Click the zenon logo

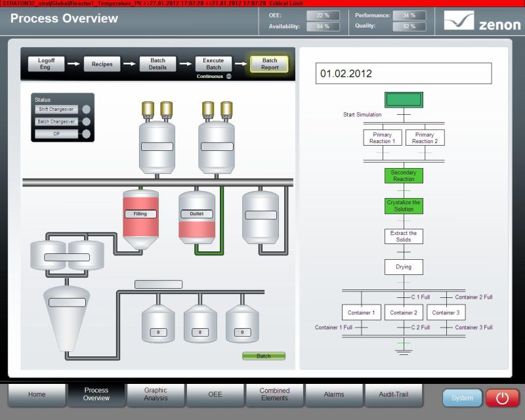pyautogui.click(x=482, y=20)
